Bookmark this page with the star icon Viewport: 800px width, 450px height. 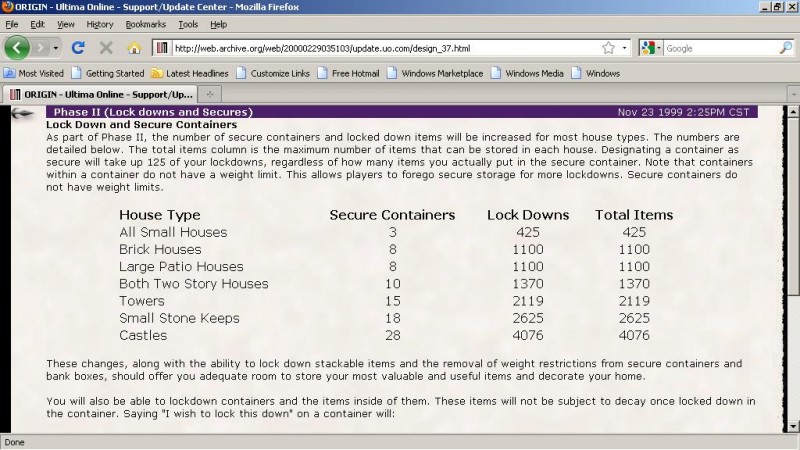click(x=608, y=48)
